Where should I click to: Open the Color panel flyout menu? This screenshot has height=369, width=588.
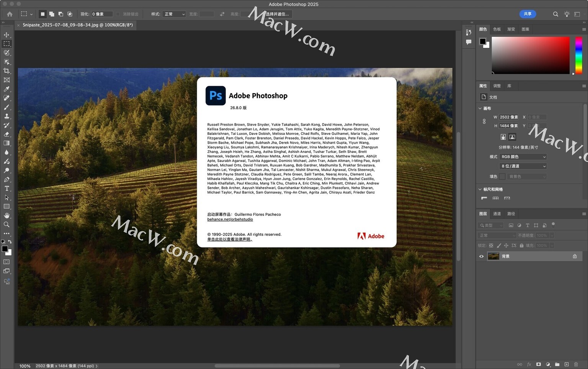click(584, 29)
